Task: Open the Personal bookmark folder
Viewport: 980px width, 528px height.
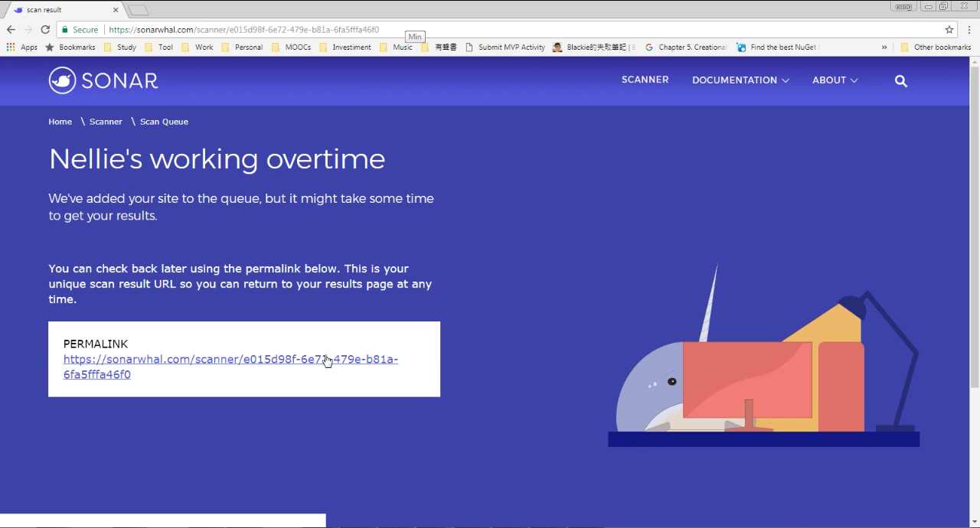Action: [241, 47]
